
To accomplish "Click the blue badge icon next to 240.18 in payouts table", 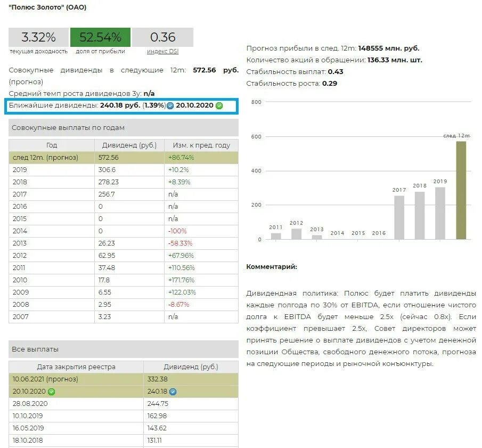I will tap(173, 392).
